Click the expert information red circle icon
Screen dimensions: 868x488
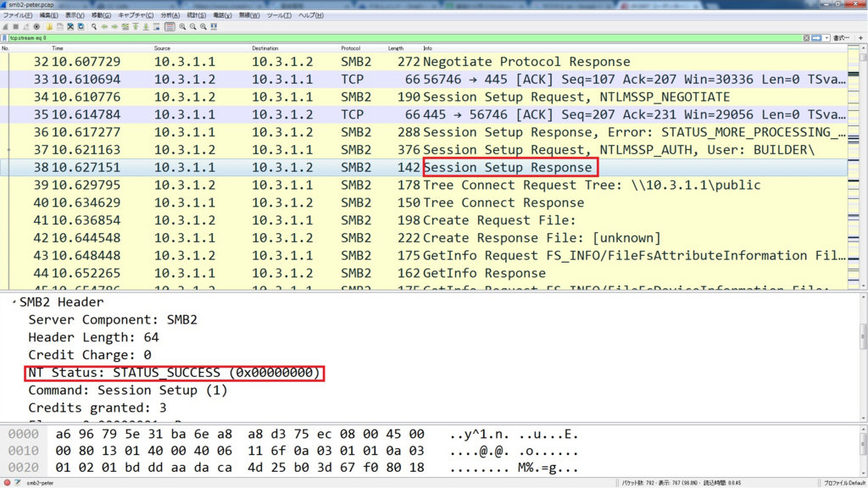7,482
